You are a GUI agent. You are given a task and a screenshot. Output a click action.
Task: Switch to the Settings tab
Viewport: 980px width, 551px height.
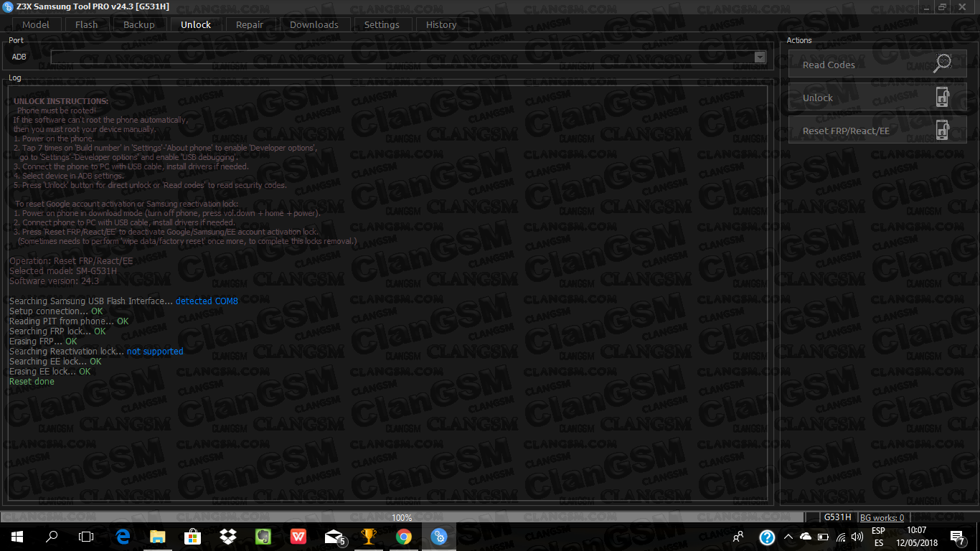pos(382,24)
